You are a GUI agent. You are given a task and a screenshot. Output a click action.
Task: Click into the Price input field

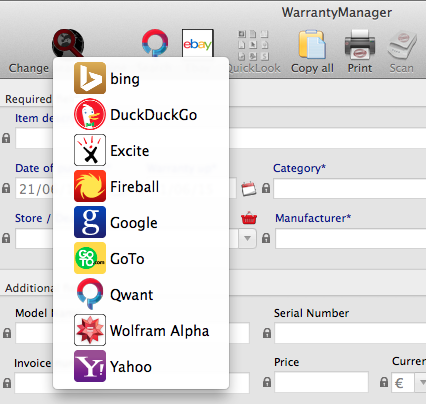click(322, 382)
